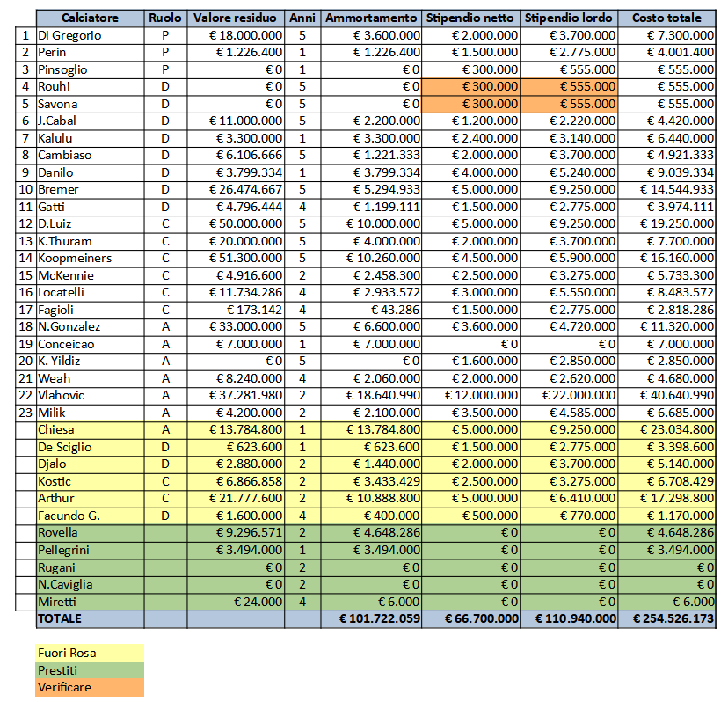Click Vlahovic's Costo totale € 40.640.990

point(666,395)
